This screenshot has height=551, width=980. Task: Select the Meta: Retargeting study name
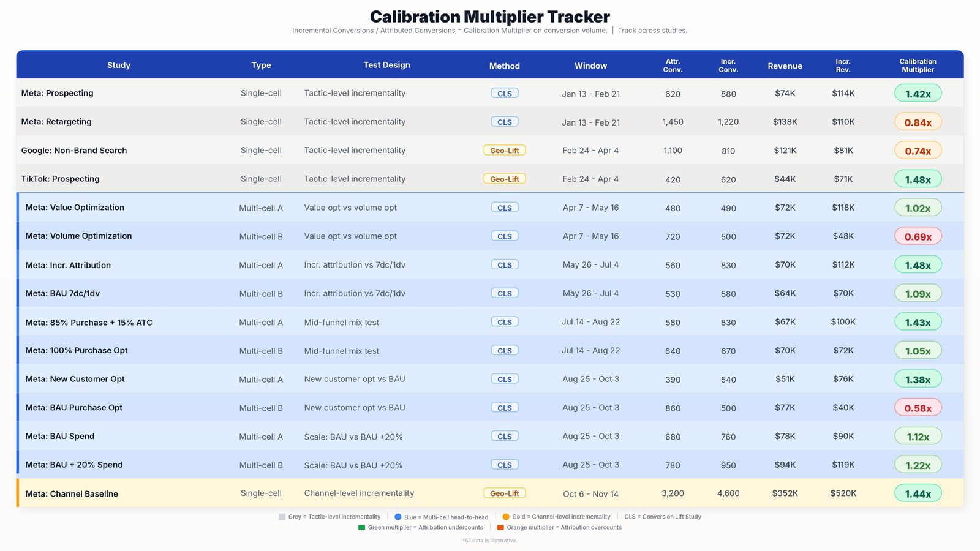click(56, 122)
